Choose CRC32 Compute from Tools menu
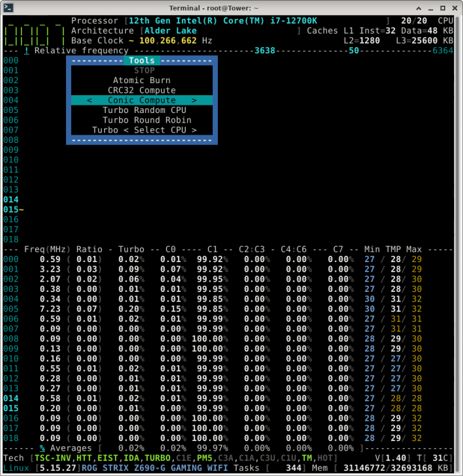The width and height of the screenshot is (463, 476). point(142,91)
